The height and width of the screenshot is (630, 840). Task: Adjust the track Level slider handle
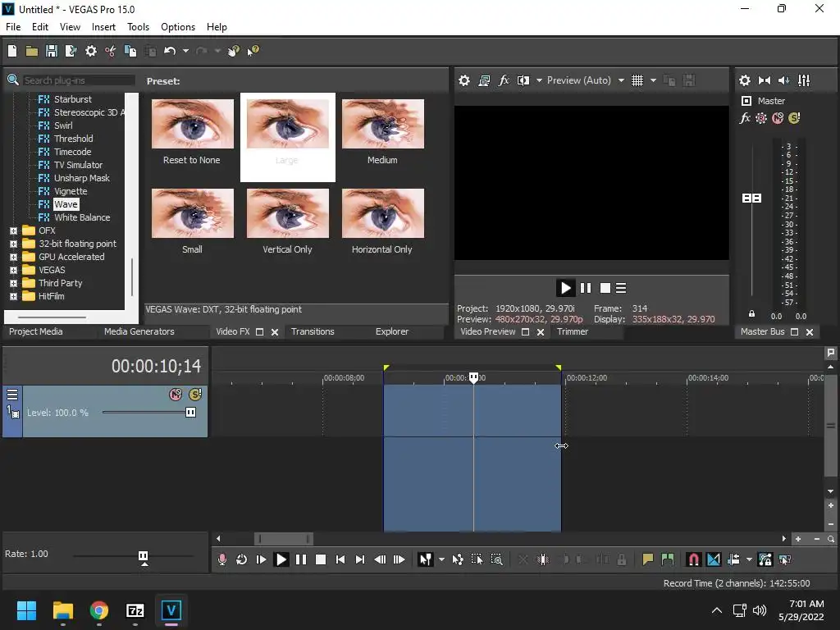(190, 413)
